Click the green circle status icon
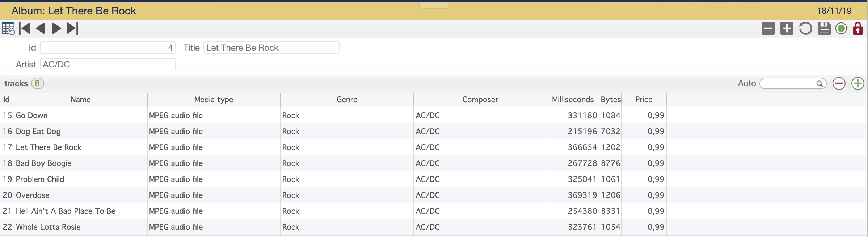This screenshot has height=237, width=868. [841, 28]
